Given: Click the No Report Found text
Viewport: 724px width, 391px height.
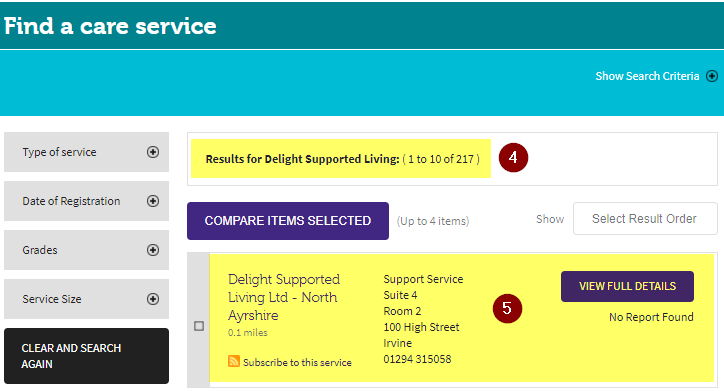Looking at the screenshot, I should (x=651, y=317).
